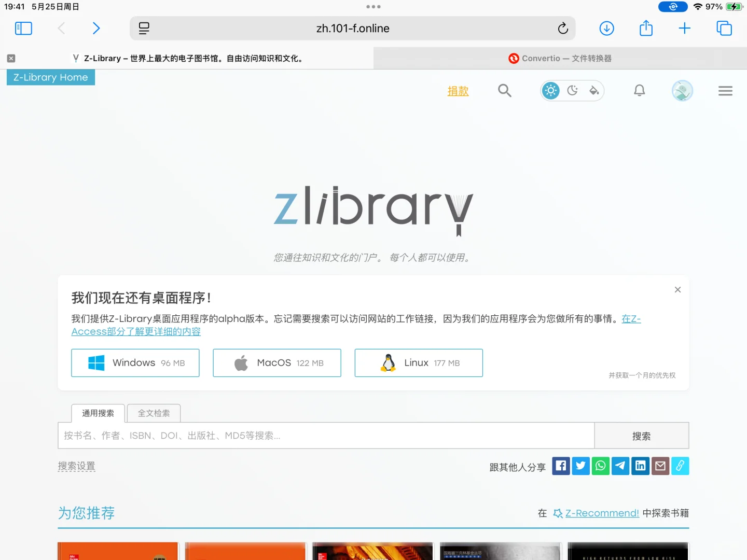The image size is (747, 560).
Task: Open the Safari sidebar panel
Action: pyautogui.click(x=23, y=28)
